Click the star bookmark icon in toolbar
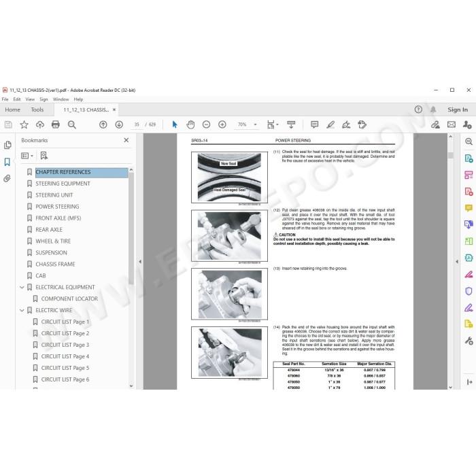This screenshot has height=476, width=476. (x=24, y=124)
